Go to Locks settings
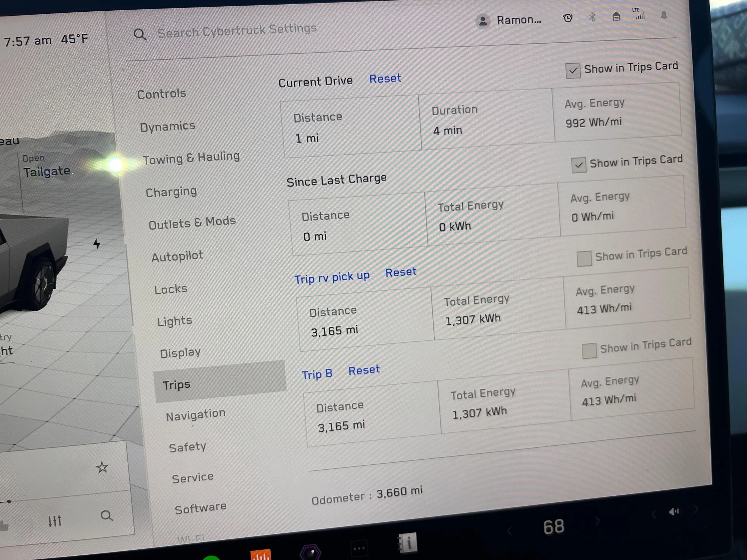 pos(171,289)
